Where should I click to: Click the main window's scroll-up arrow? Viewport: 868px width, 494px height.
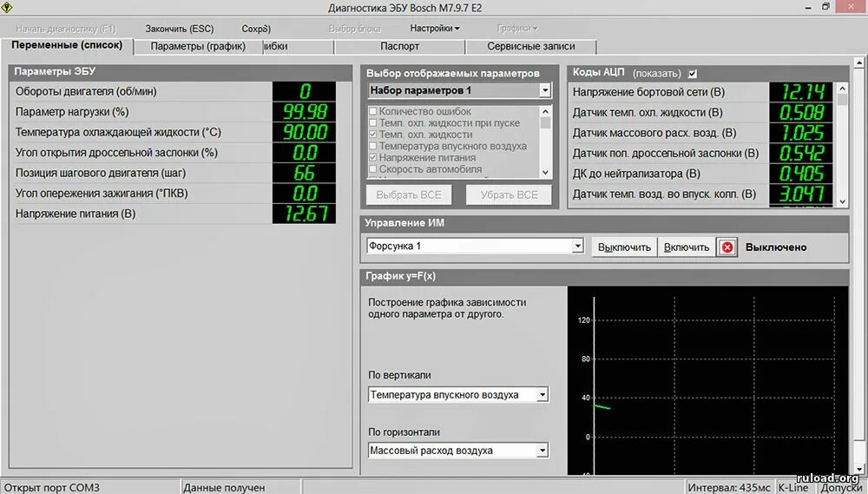(x=859, y=63)
